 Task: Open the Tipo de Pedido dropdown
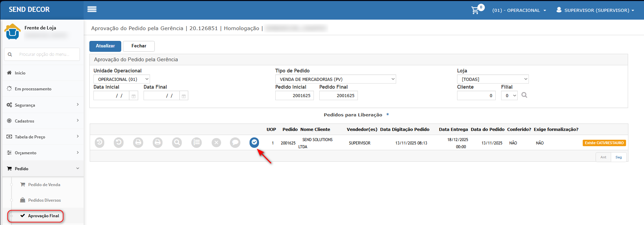335,79
